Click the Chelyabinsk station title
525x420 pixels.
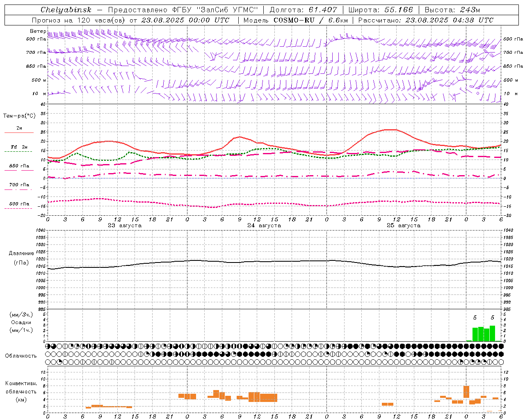tap(66, 10)
